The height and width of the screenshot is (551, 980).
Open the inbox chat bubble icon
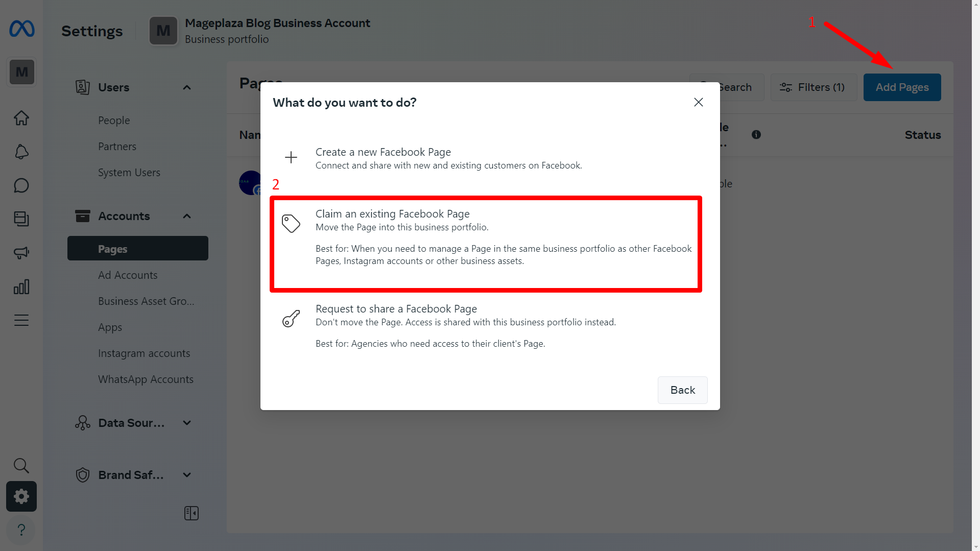[x=21, y=185]
